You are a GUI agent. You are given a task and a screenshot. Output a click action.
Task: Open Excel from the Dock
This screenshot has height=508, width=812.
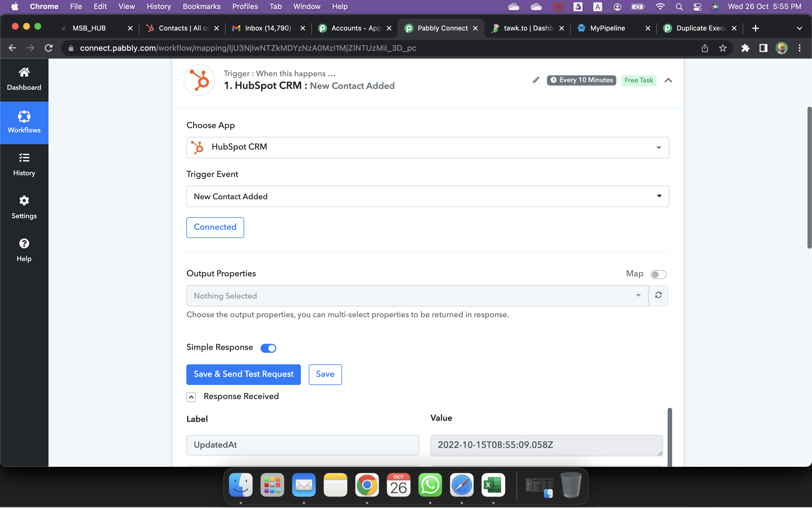(493, 485)
